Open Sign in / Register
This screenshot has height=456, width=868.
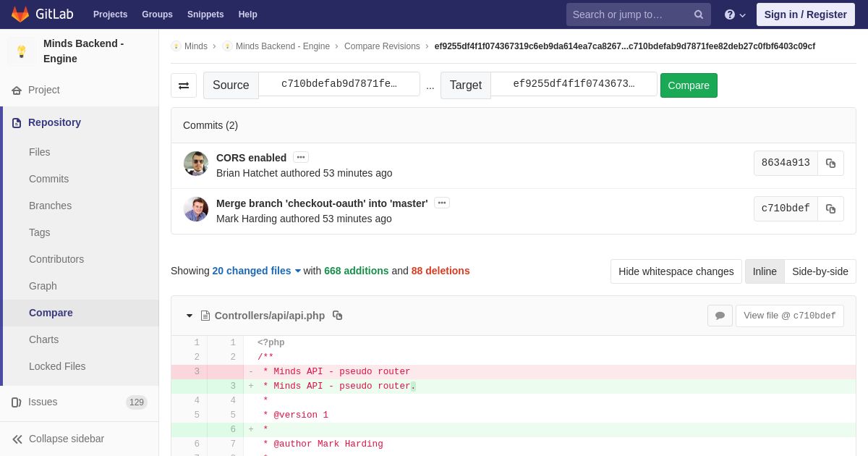805,14
